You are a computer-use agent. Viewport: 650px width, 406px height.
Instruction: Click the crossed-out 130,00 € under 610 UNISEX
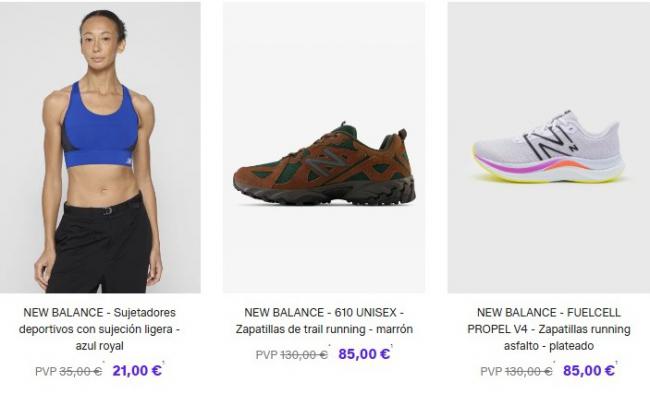coord(304,355)
